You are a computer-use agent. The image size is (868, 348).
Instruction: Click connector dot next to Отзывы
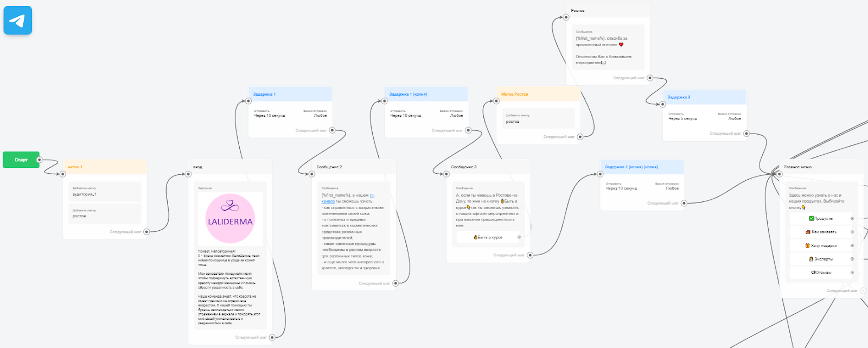coord(852,273)
